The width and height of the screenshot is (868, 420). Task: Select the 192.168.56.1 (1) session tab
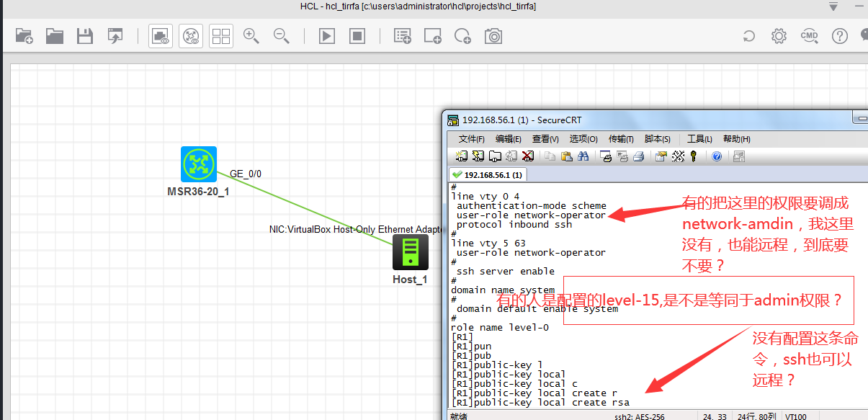click(488, 174)
